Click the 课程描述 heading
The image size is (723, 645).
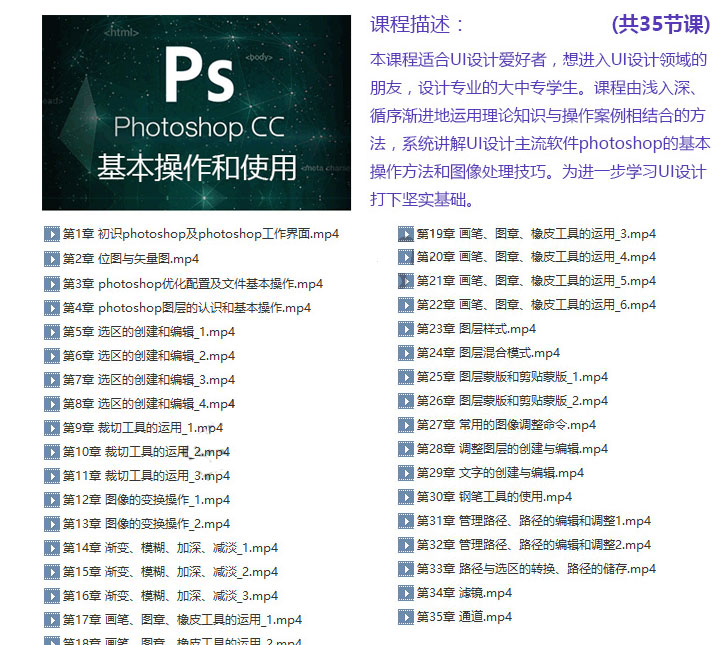[x=417, y=24]
